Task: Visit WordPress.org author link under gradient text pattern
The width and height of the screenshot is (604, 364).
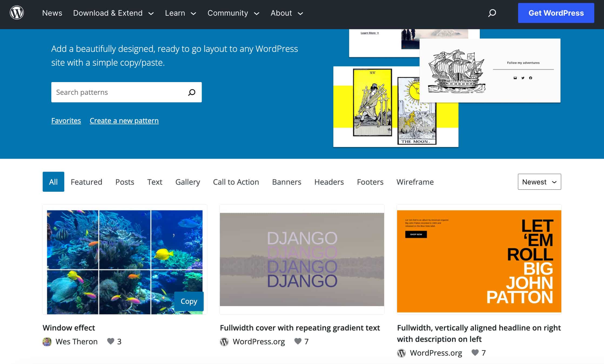Action: [259, 342]
